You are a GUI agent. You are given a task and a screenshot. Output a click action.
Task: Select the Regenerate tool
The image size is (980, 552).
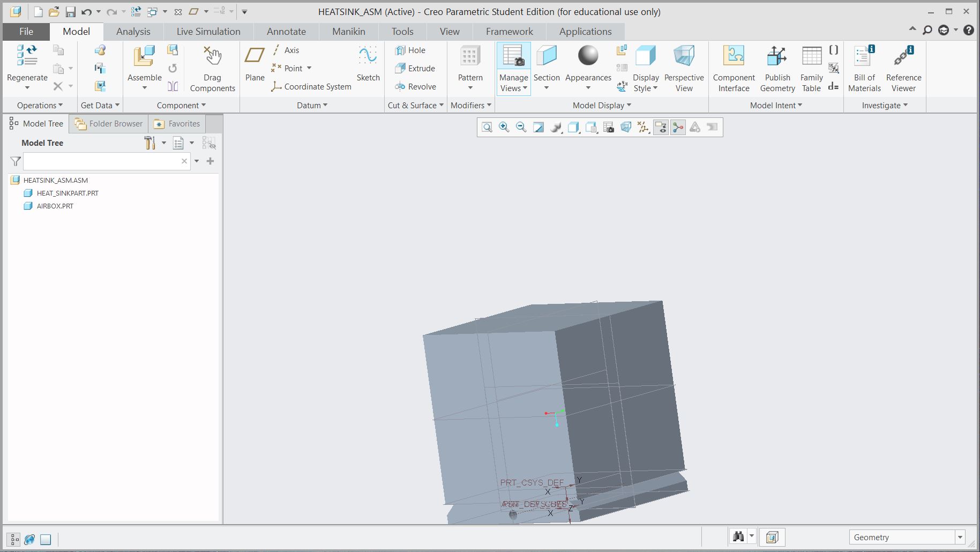point(26,65)
